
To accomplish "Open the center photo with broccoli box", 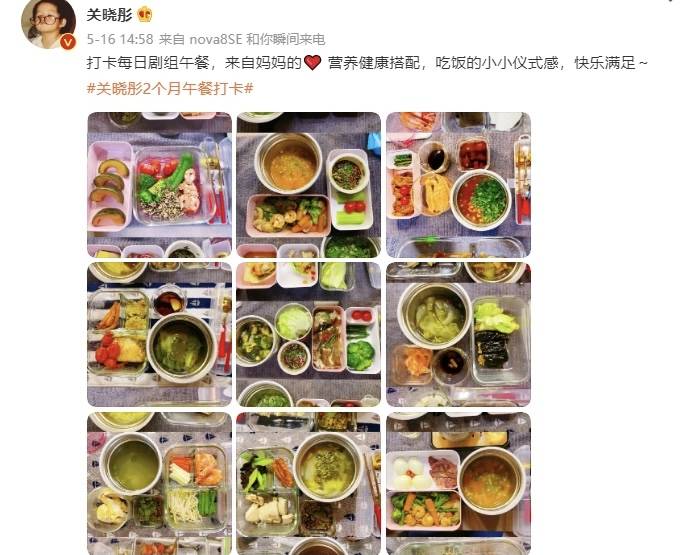I will click(x=308, y=335).
